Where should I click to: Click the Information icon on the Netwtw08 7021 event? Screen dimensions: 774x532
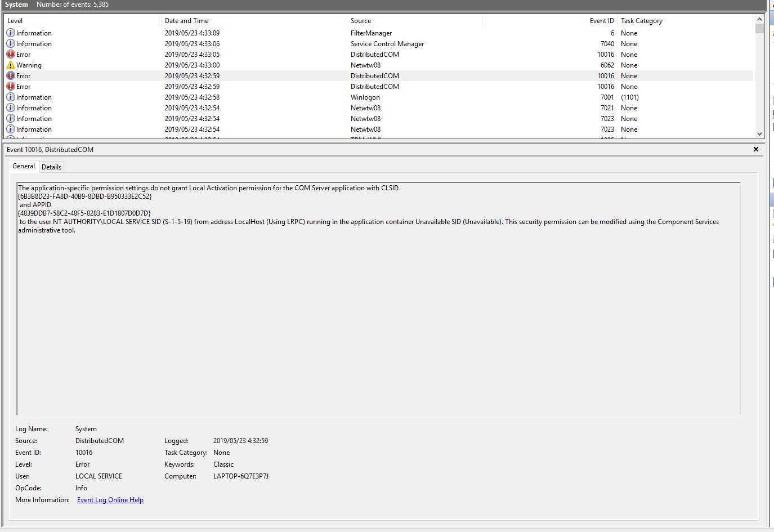pos(10,108)
